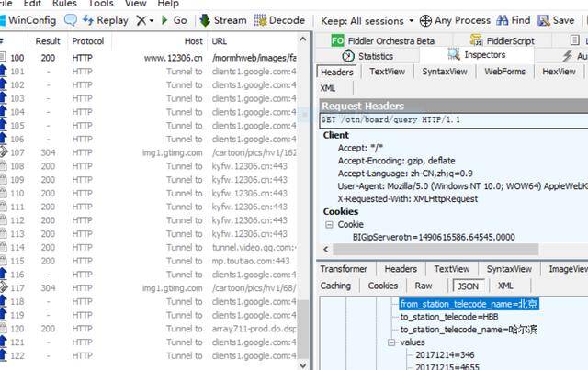588x370 pixels.
Task: Click the green Go arrow icon
Action: pos(164,20)
